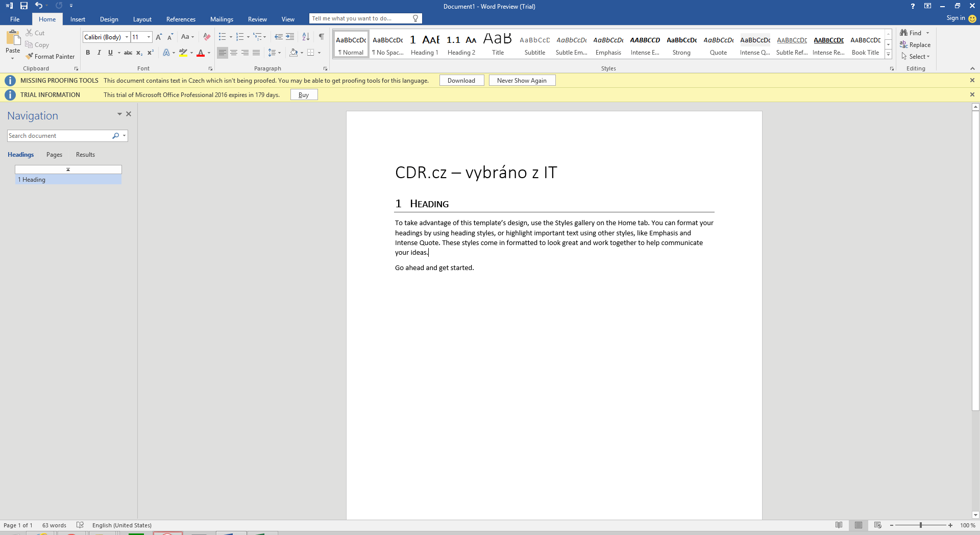Switch to Pages tab in Navigation pane
Screen dimensions: 980x535
tap(54, 155)
